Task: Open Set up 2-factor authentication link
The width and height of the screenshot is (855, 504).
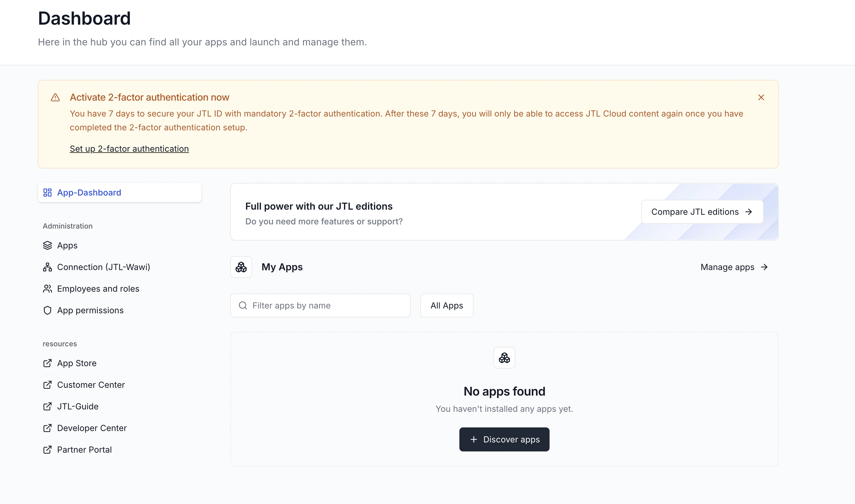Action: 129,149
